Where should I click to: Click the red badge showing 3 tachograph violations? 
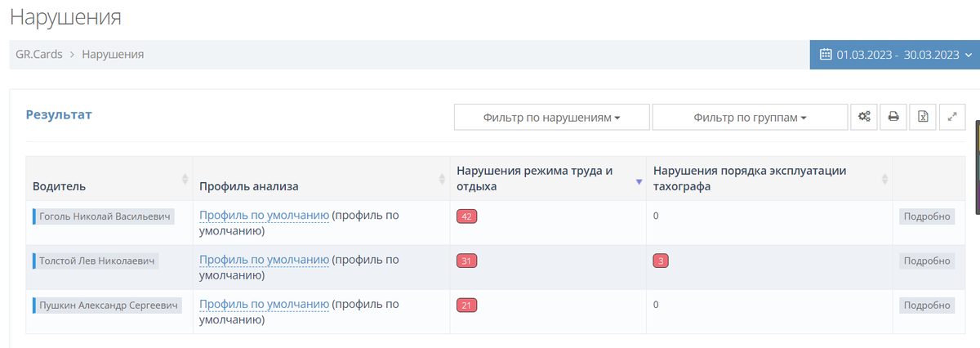(x=661, y=261)
